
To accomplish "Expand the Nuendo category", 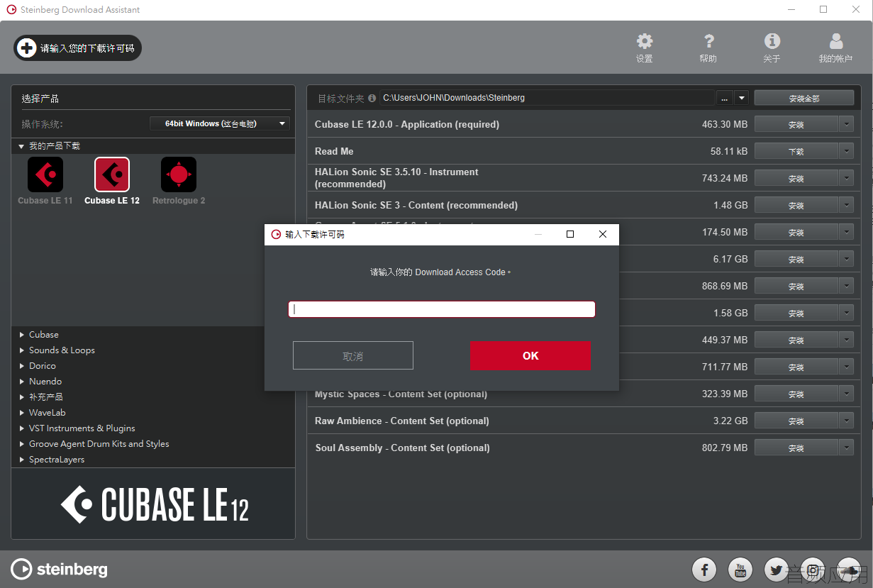I will coord(22,382).
